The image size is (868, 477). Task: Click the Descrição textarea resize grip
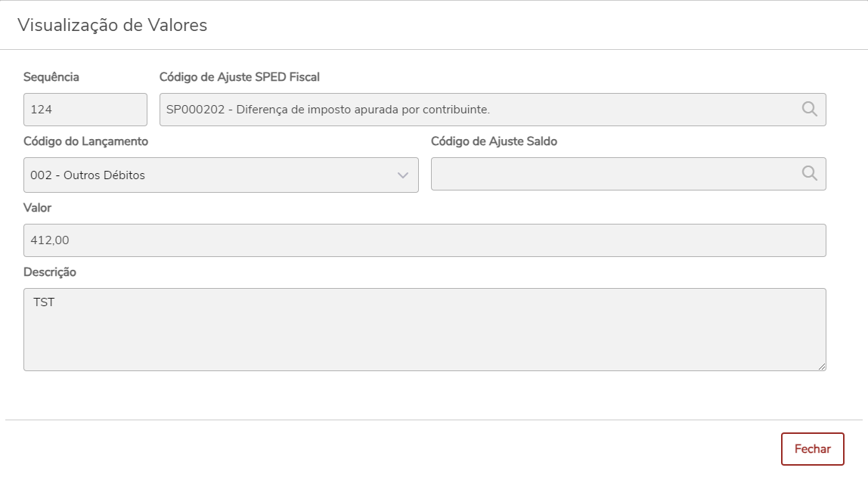821,367
